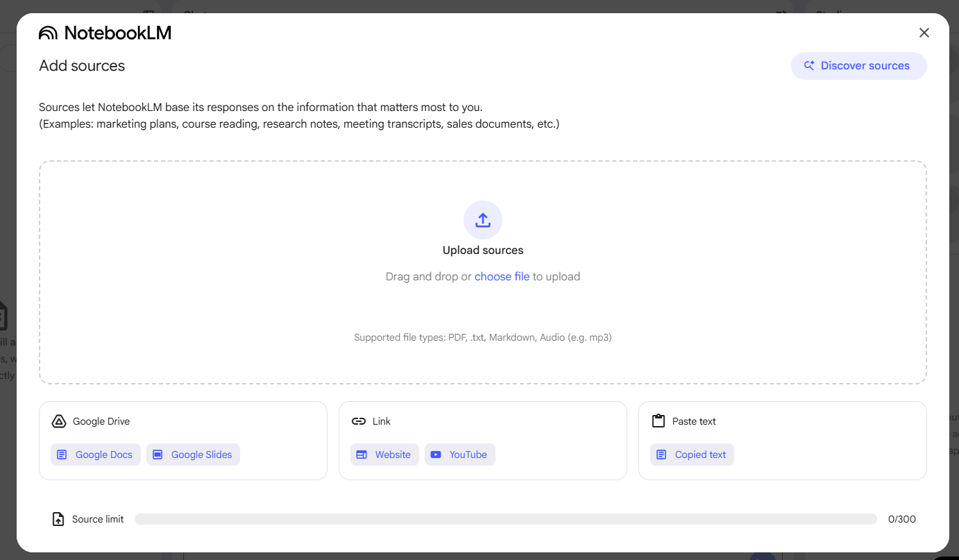Image resolution: width=959 pixels, height=560 pixels.
Task: Close the Add sources dialog
Action: tap(924, 33)
